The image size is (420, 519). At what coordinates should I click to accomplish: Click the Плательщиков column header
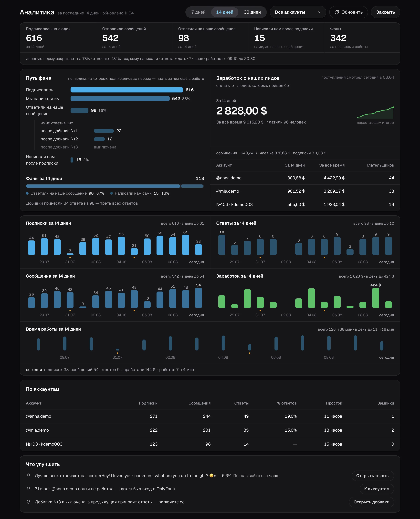click(x=379, y=165)
